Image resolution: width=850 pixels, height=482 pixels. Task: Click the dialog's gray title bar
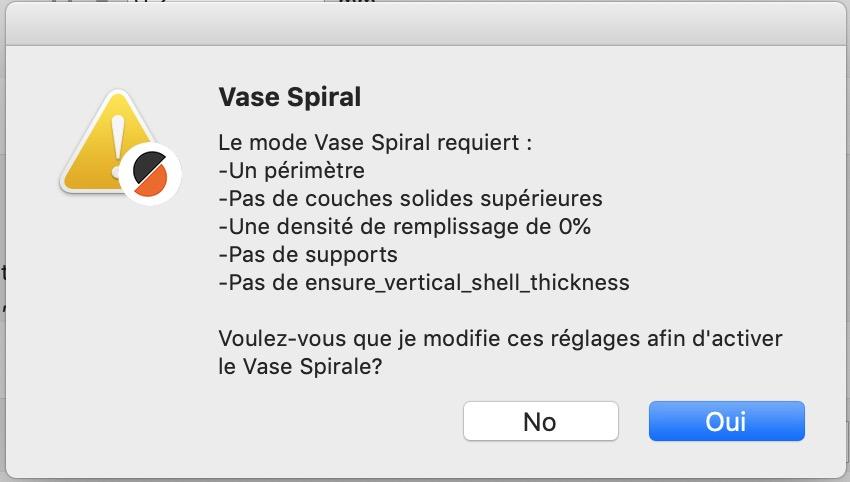click(x=425, y=26)
